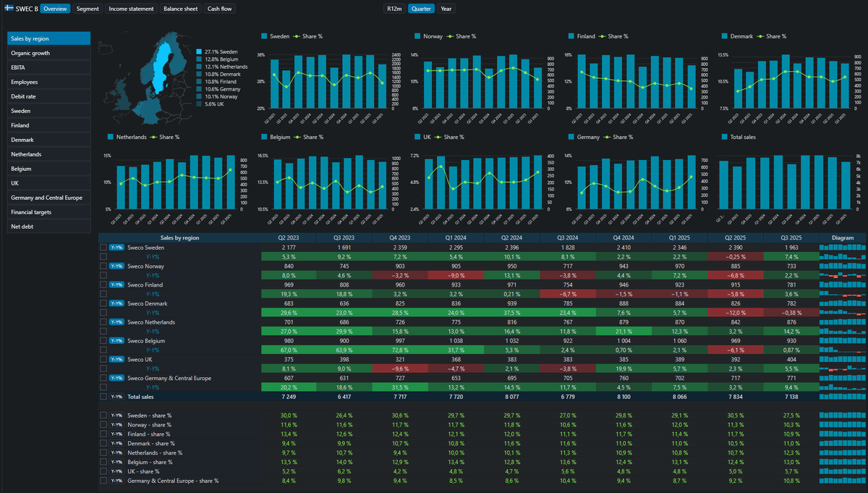Click the Diagram column header
Screen dimensions: 868x493
click(843, 237)
